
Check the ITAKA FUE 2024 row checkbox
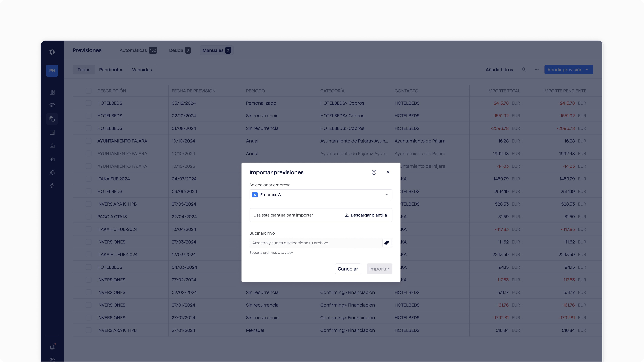(x=89, y=179)
